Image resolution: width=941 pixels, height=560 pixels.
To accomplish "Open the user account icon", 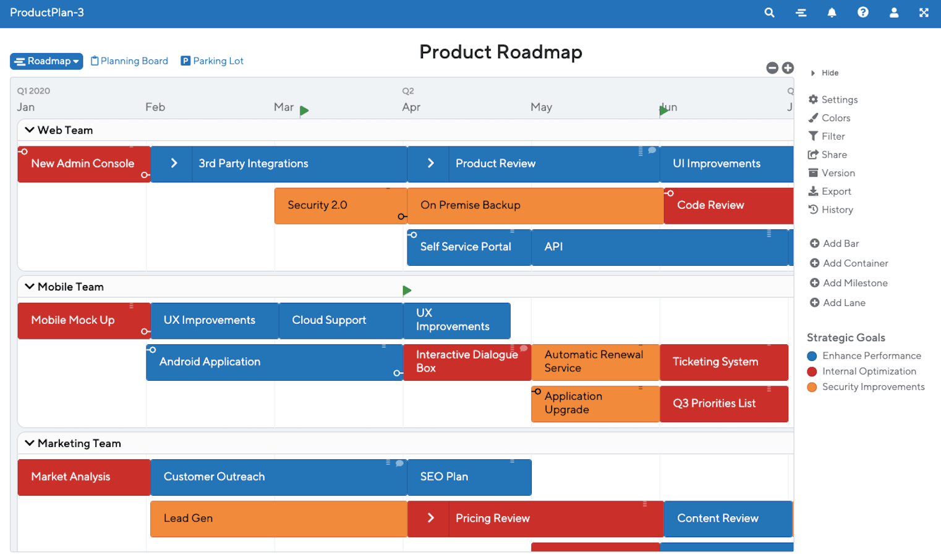I will pyautogui.click(x=894, y=12).
